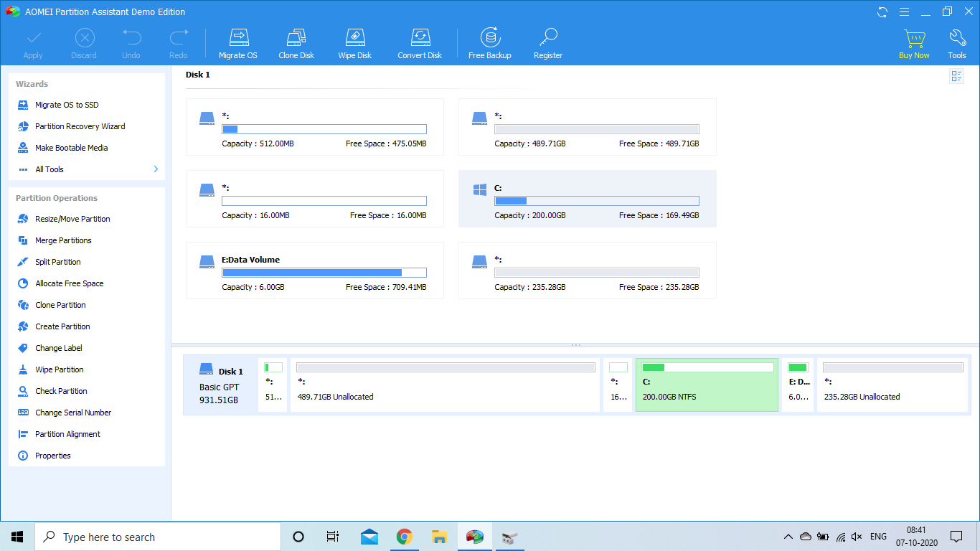Switch partition view with list layout icon
Screen dimensions: 980x551
point(956,76)
